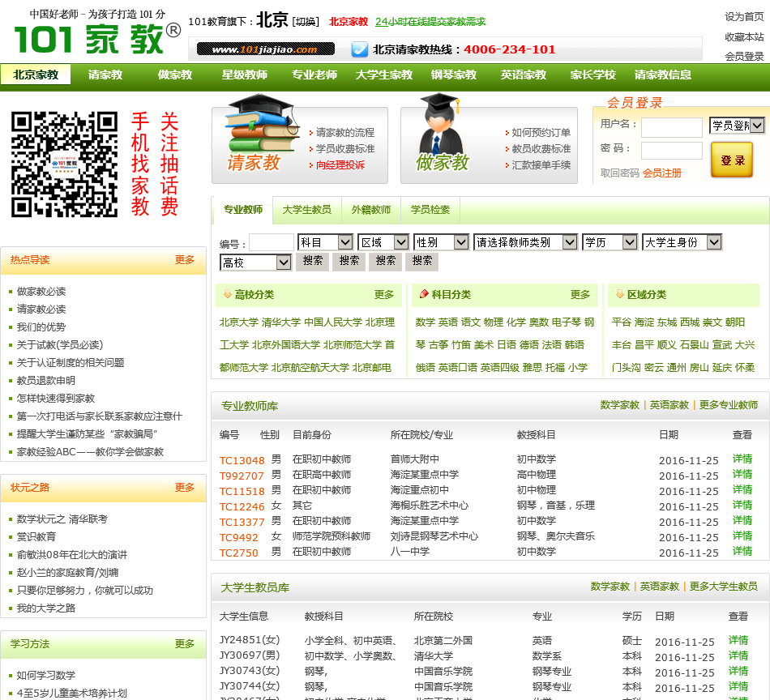Open the 高校 dropdown
The width and height of the screenshot is (770, 700).
(x=255, y=262)
